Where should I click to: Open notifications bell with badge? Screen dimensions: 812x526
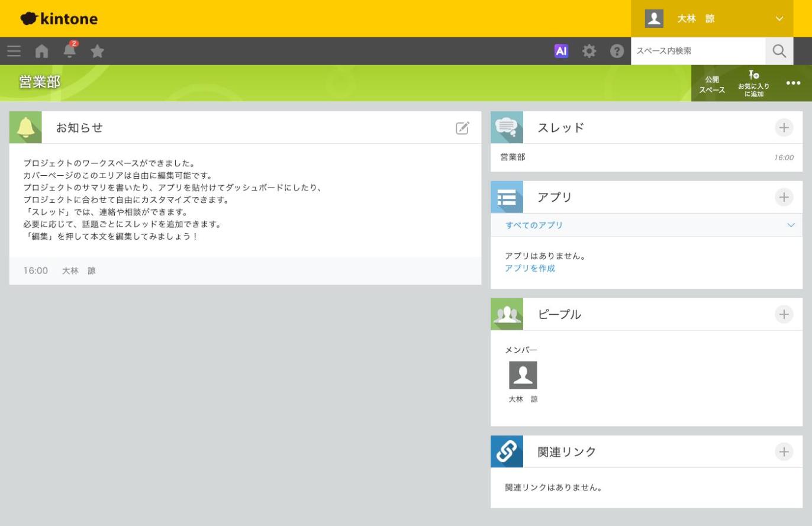coord(70,50)
